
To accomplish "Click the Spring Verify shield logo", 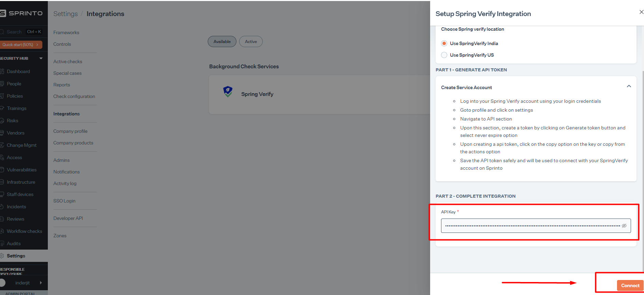I will tap(228, 92).
